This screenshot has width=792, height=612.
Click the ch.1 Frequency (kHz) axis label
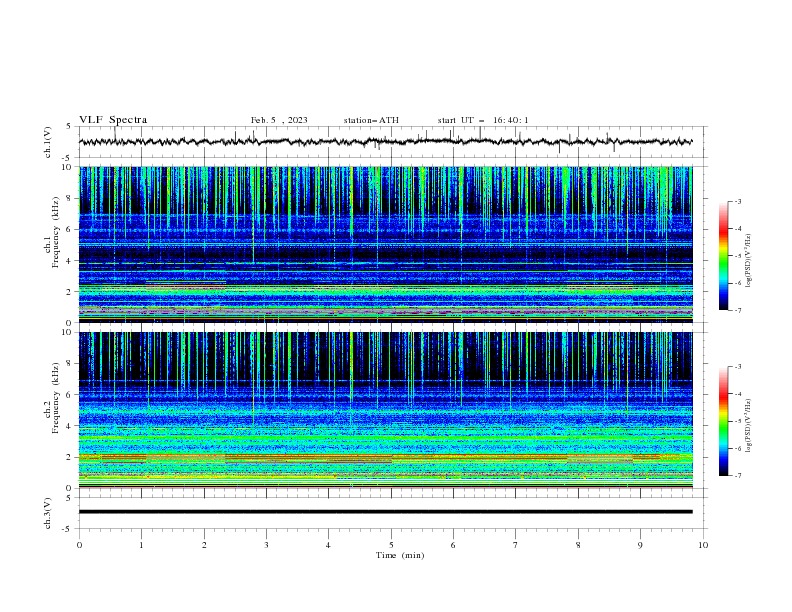pos(52,232)
